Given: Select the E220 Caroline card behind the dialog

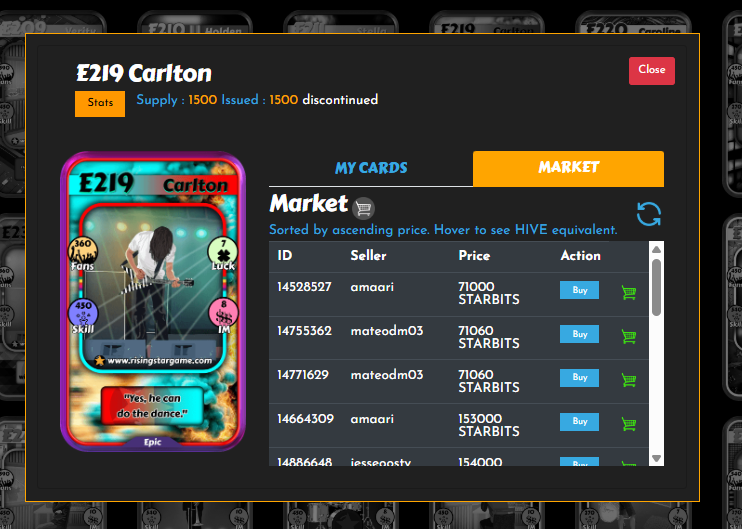Looking at the screenshot, I should click(x=633, y=24).
